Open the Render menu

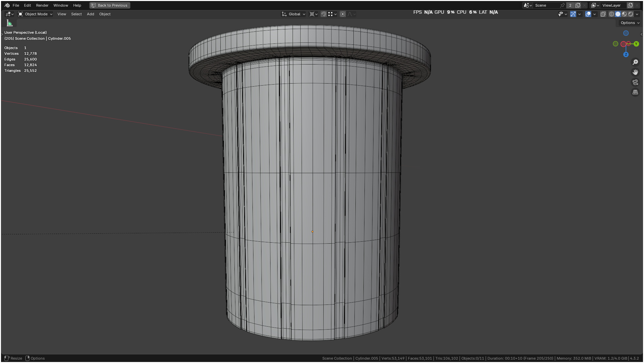click(x=42, y=5)
